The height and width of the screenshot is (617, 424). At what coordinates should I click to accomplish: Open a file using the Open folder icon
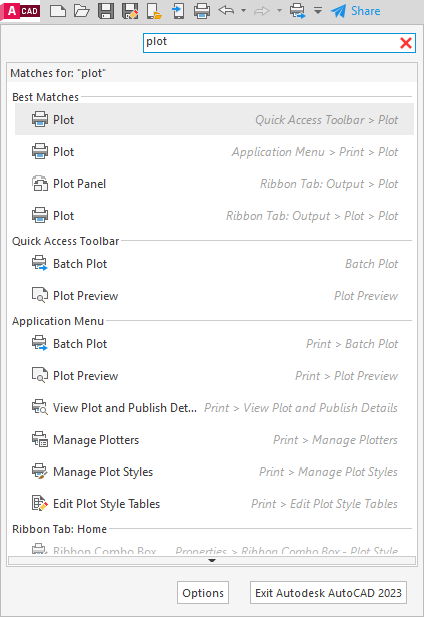pyautogui.click(x=82, y=11)
